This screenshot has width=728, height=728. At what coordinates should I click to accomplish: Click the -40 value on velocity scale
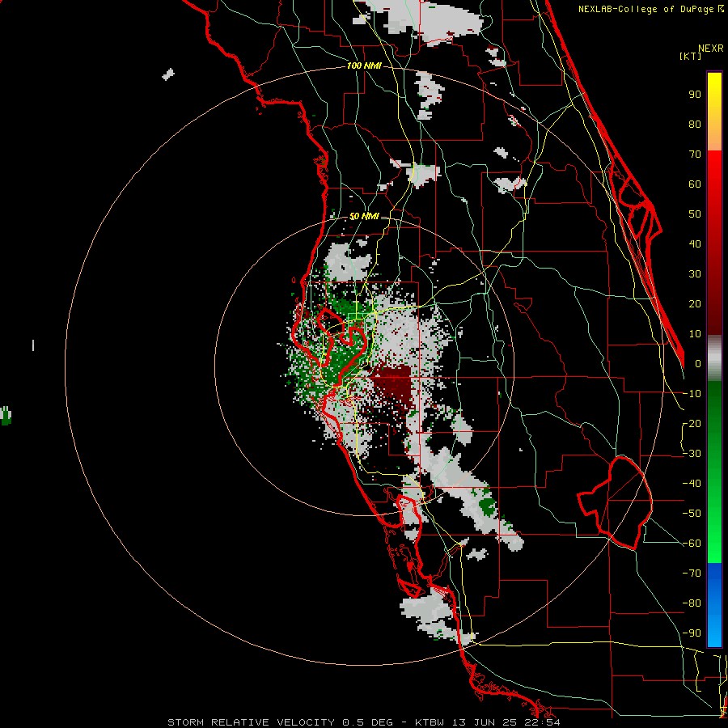pyautogui.click(x=692, y=484)
